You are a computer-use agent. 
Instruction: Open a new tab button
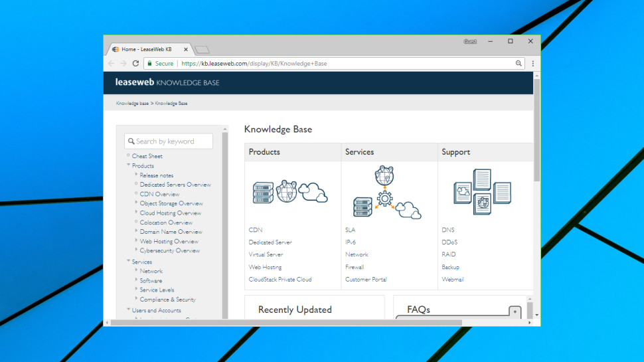coord(202,50)
